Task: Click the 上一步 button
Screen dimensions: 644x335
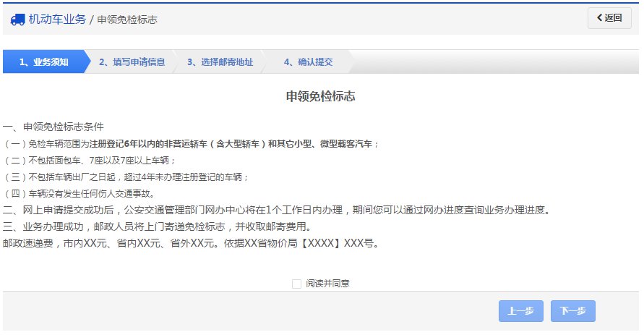Action: (x=521, y=310)
